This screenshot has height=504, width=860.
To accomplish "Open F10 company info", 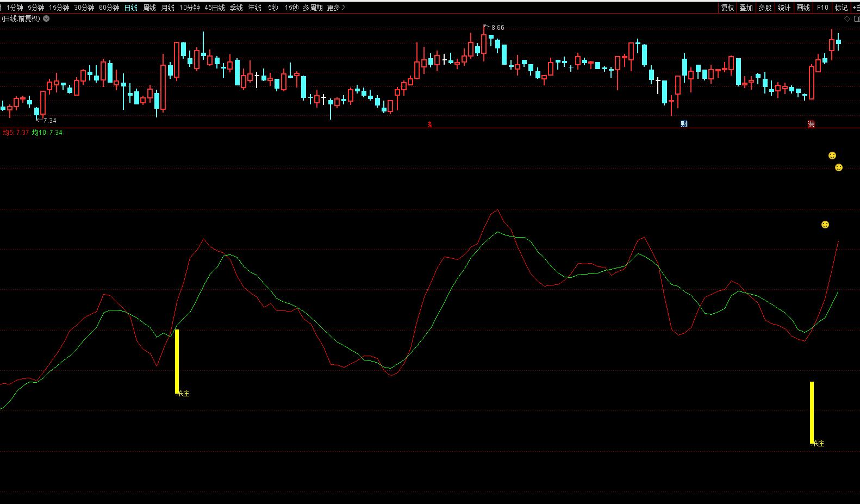I will 822,8.
